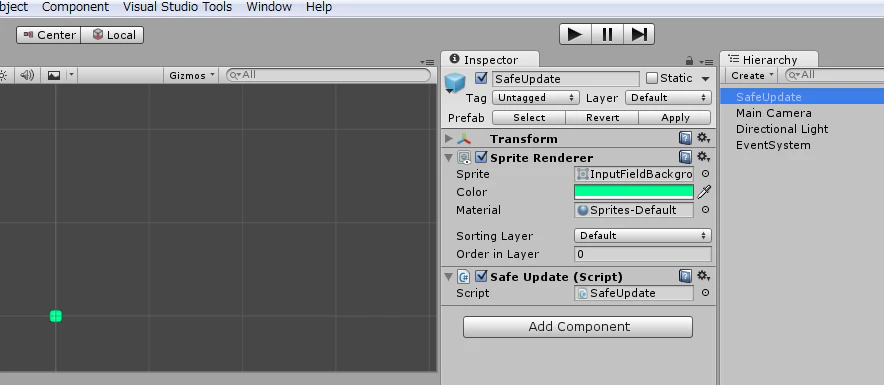
Task: Open Transform component help reference
Action: click(x=685, y=138)
